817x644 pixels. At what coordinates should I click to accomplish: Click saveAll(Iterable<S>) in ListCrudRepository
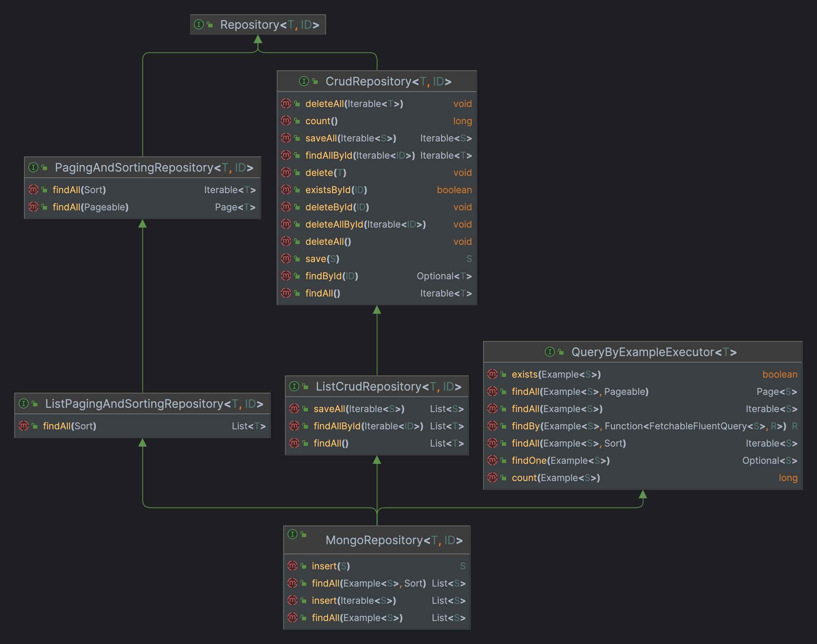coord(359,409)
